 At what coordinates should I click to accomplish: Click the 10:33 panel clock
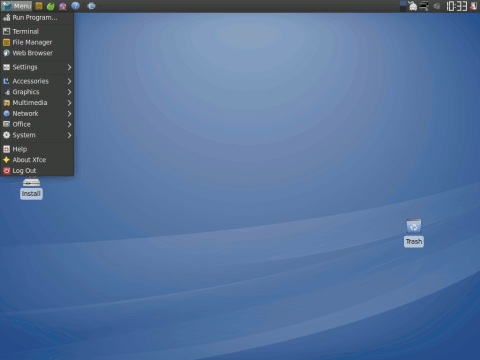point(457,6)
